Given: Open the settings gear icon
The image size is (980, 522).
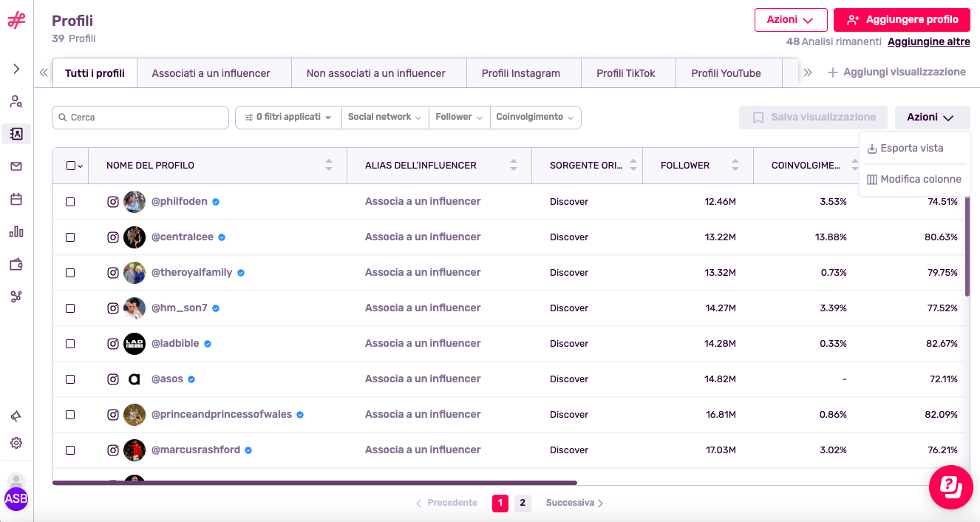Looking at the screenshot, I should click(x=16, y=443).
